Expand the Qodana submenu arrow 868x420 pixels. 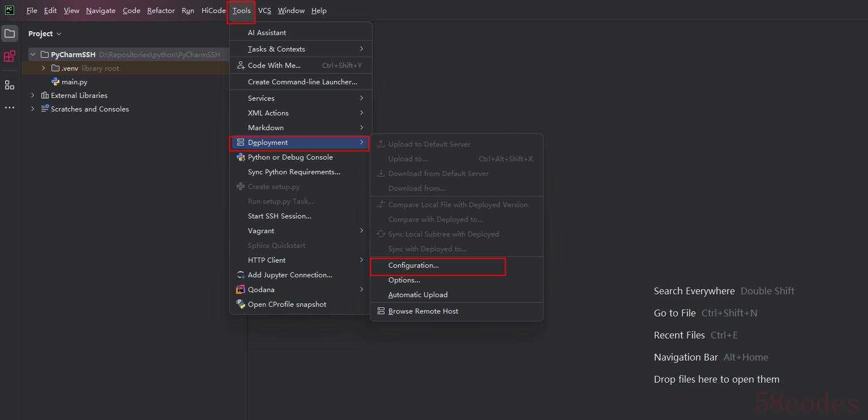(x=361, y=290)
